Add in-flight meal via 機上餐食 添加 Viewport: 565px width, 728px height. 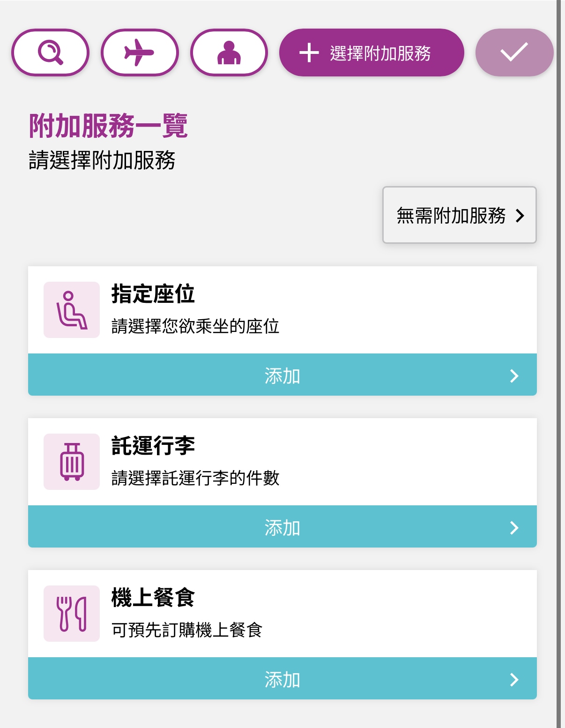tap(282, 678)
